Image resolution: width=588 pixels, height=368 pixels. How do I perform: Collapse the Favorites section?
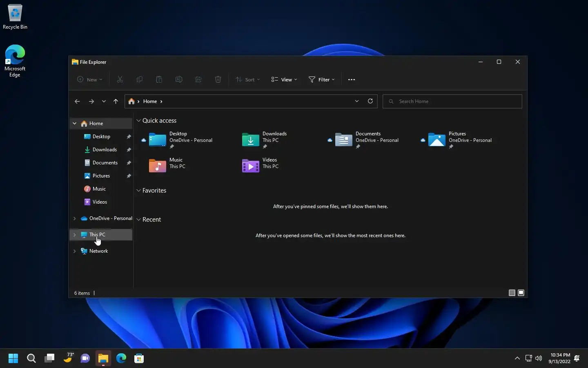click(139, 191)
